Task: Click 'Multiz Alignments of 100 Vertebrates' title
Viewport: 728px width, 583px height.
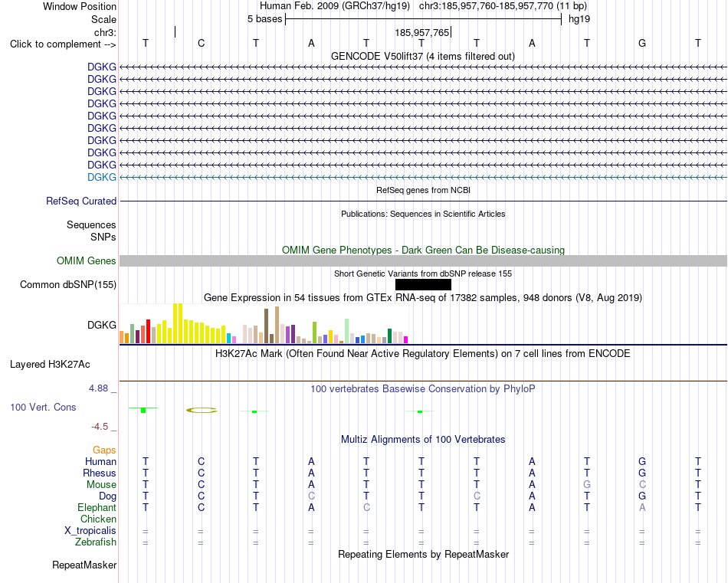Action: coord(423,439)
